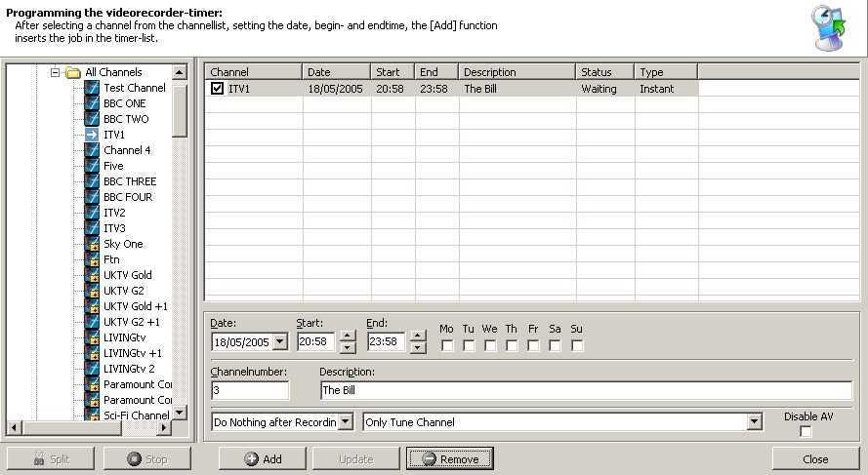Click the BBC ONE channel icon
This screenshot has width=868, height=475.
click(92, 103)
